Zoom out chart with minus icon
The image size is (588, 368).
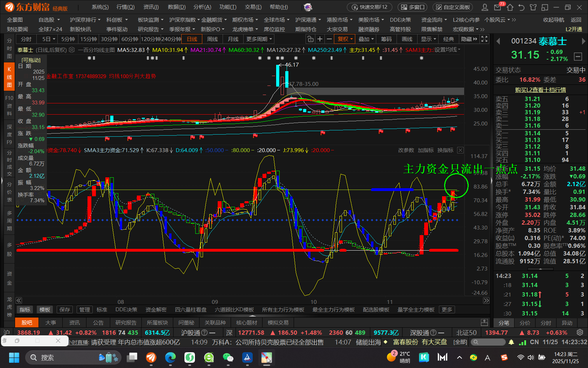[329, 39]
